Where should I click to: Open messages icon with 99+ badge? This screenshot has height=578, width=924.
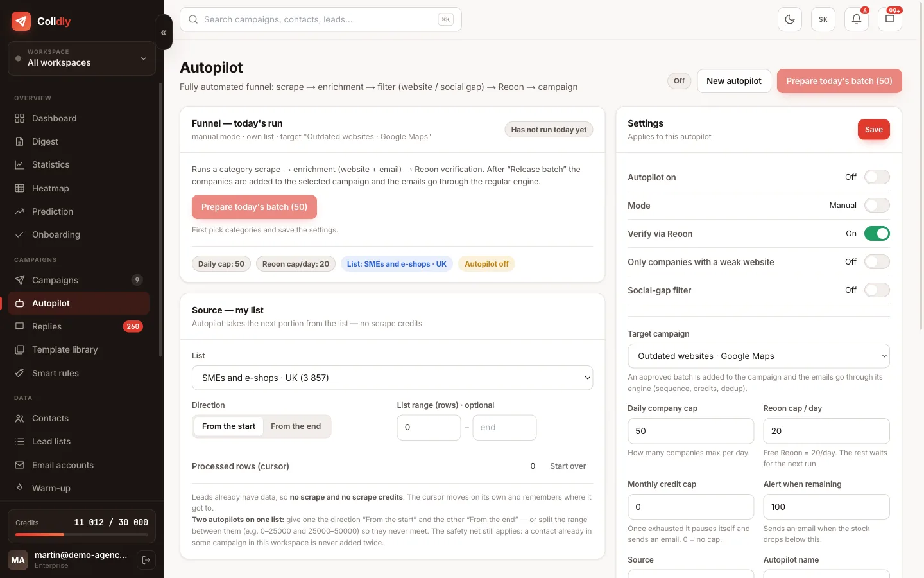coord(890,19)
